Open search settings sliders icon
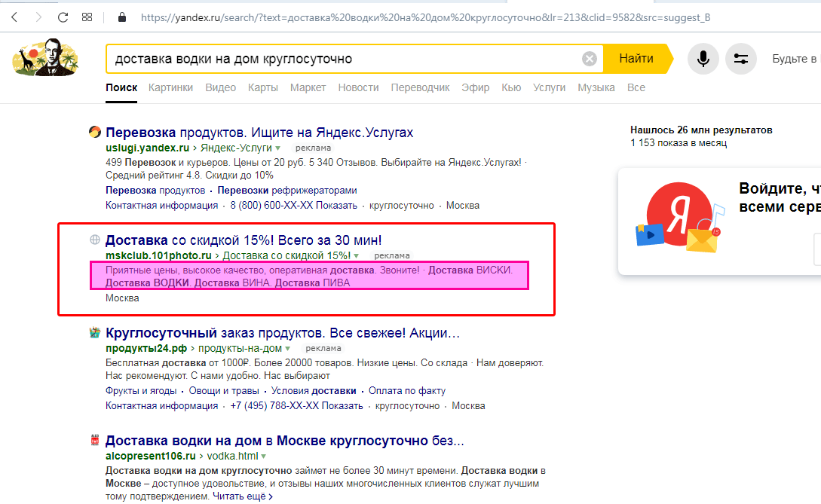 click(741, 59)
